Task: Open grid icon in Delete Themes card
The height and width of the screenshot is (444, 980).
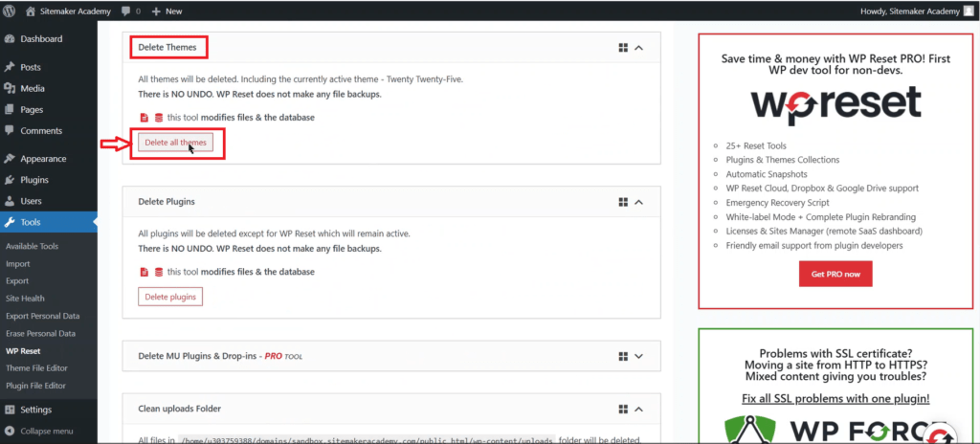Action: pyautogui.click(x=623, y=48)
